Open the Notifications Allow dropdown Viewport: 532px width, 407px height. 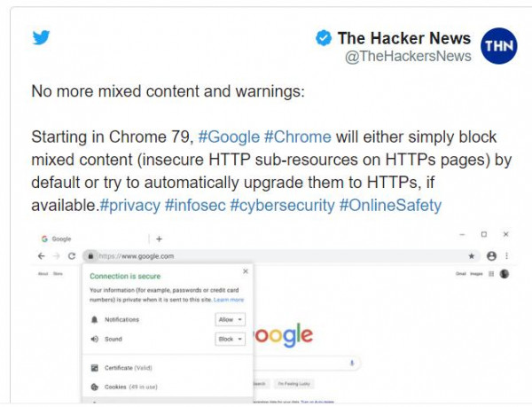coord(230,318)
